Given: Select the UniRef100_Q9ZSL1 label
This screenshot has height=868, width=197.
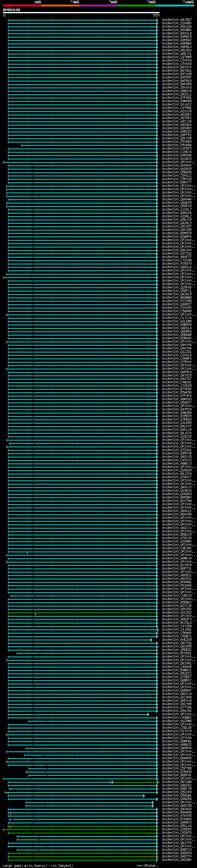Looking at the screenshot, I should point(177,94).
